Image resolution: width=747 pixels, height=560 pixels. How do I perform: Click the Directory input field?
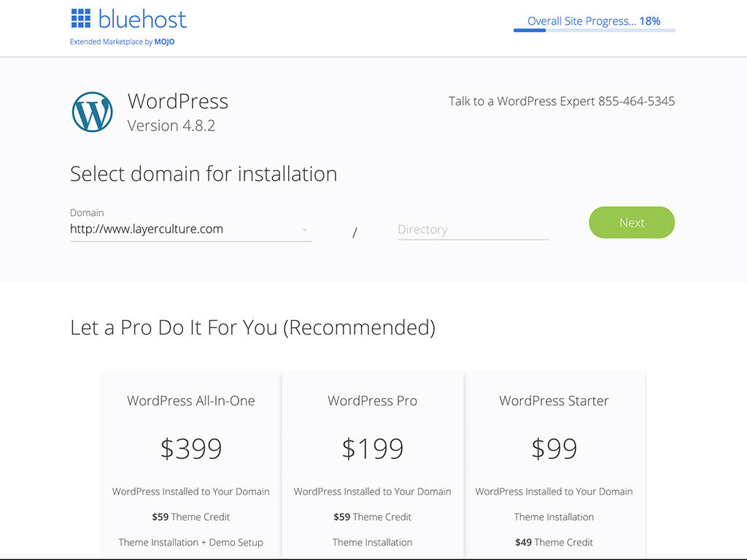(x=473, y=230)
